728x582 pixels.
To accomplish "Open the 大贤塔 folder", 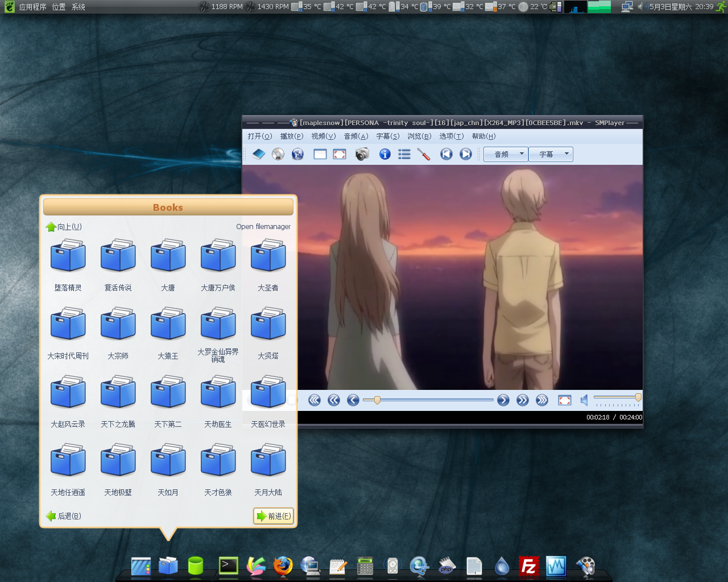I will 268,333.
